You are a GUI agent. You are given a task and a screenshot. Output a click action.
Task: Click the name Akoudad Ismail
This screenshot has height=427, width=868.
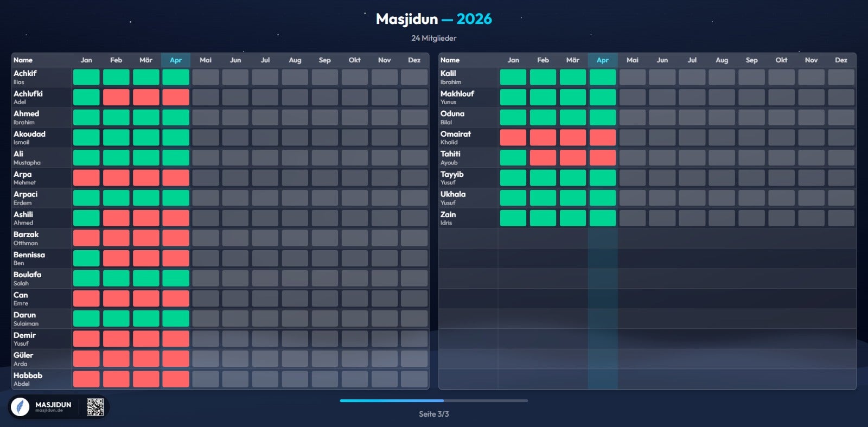point(29,137)
